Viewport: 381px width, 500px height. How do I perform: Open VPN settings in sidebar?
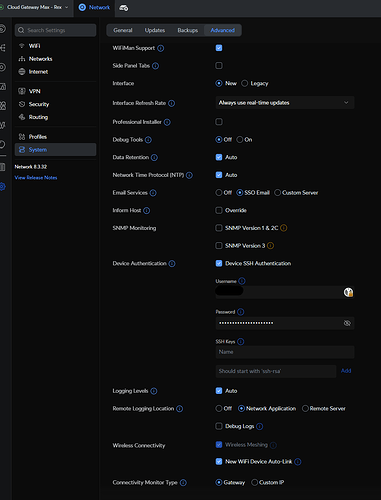[x=55, y=91]
